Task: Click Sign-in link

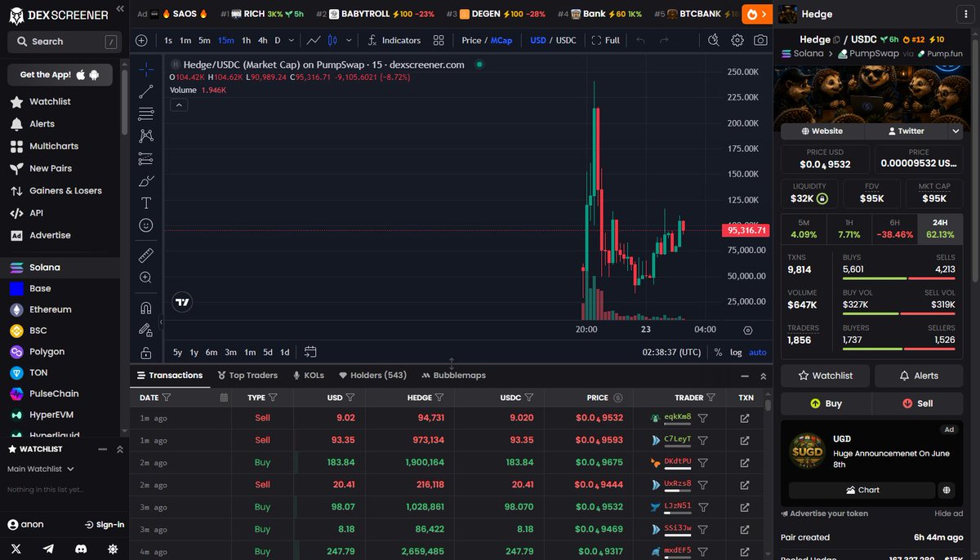Action: (105, 525)
